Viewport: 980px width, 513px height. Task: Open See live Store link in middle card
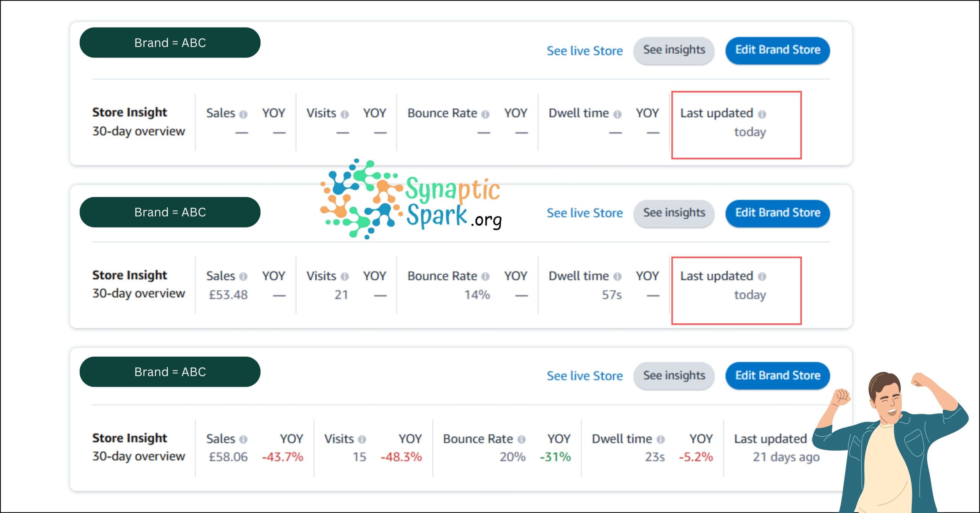(x=585, y=213)
